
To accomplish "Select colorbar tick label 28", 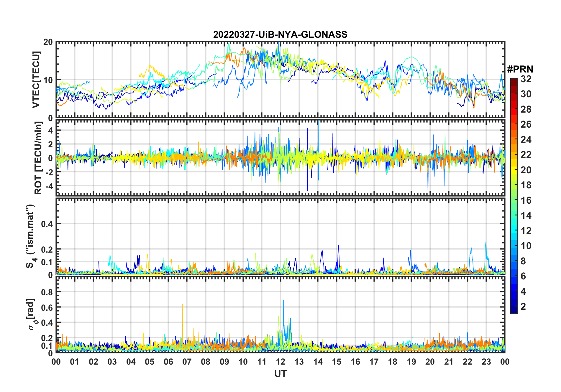I will 526,109.
